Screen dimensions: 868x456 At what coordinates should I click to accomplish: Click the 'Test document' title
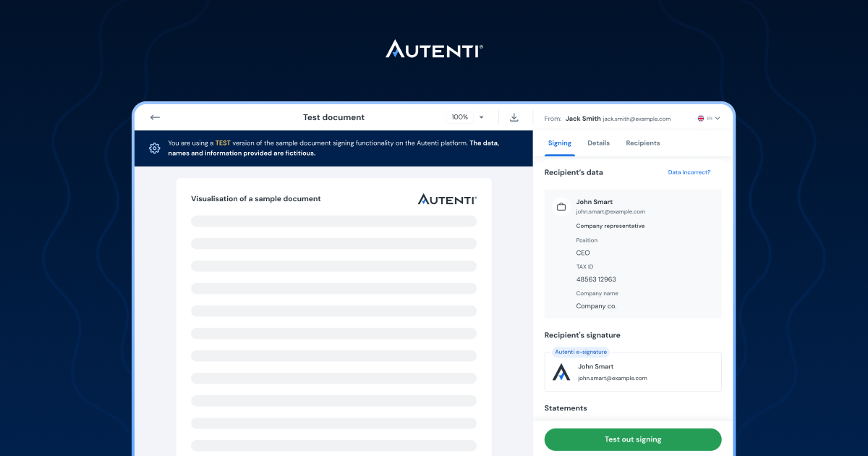[333, 117]
